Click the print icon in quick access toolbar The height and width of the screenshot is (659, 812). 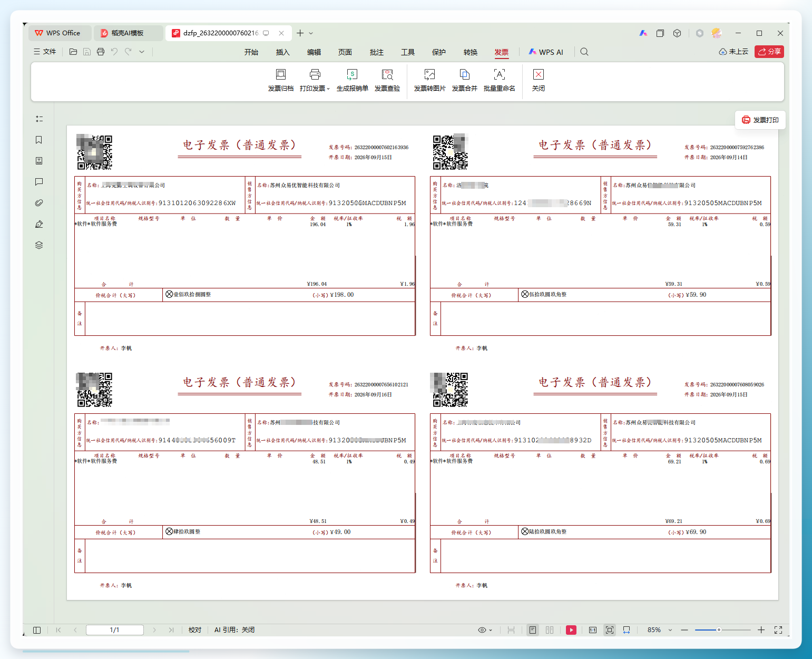(x=101, y=52)
